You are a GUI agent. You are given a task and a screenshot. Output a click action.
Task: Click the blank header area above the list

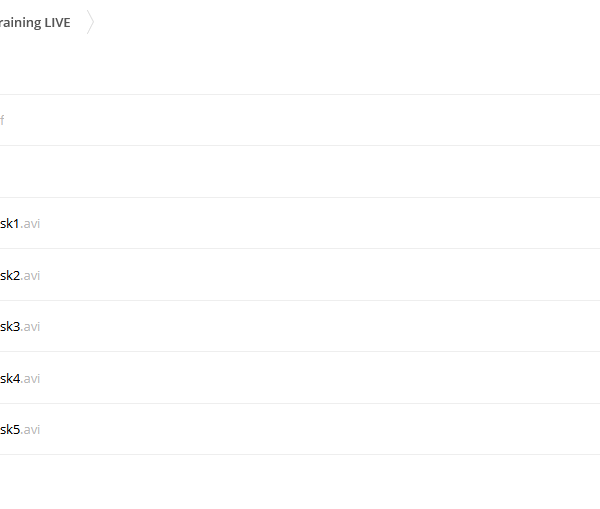300,65
